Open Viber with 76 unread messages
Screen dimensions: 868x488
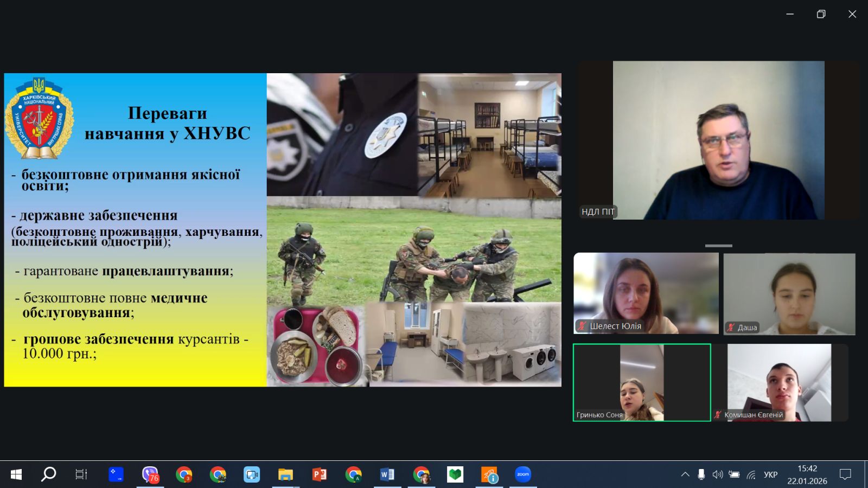point(150,474)
